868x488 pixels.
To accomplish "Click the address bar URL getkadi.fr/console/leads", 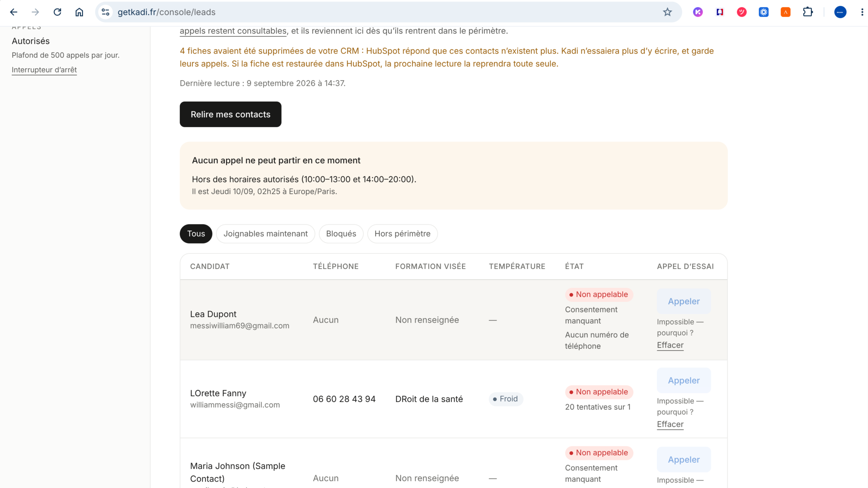I will click(x=167, y=12).
